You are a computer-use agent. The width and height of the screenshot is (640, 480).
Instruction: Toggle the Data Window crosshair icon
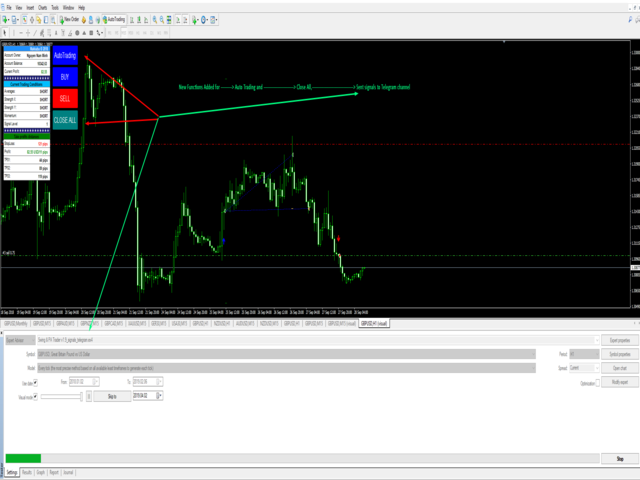(32, 20)
